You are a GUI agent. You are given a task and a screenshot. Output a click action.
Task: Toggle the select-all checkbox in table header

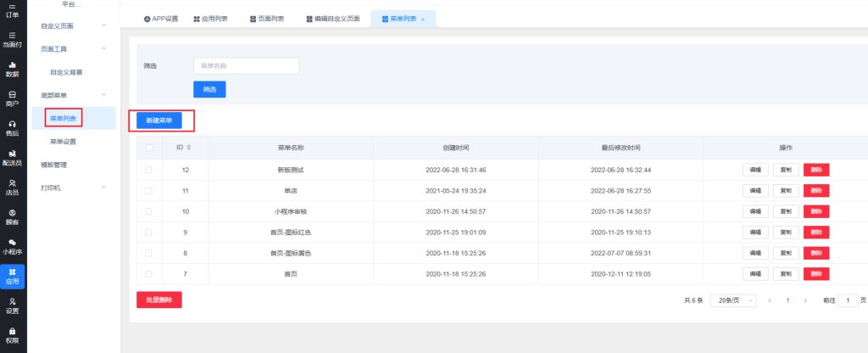[149, 148]
